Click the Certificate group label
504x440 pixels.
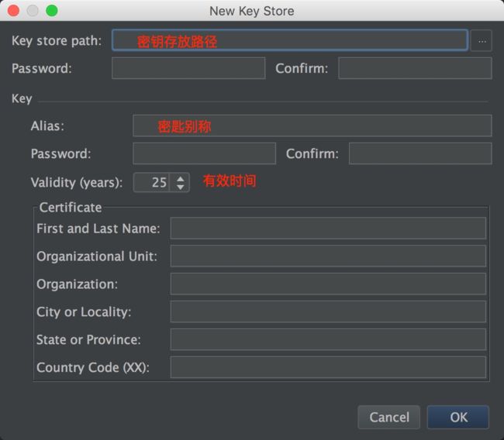[71, 208]
